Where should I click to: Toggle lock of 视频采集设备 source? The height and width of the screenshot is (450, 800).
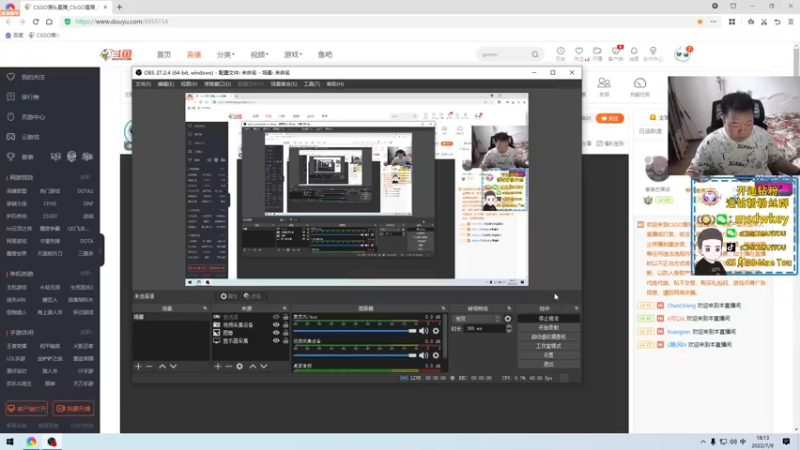tap(286, 324)
